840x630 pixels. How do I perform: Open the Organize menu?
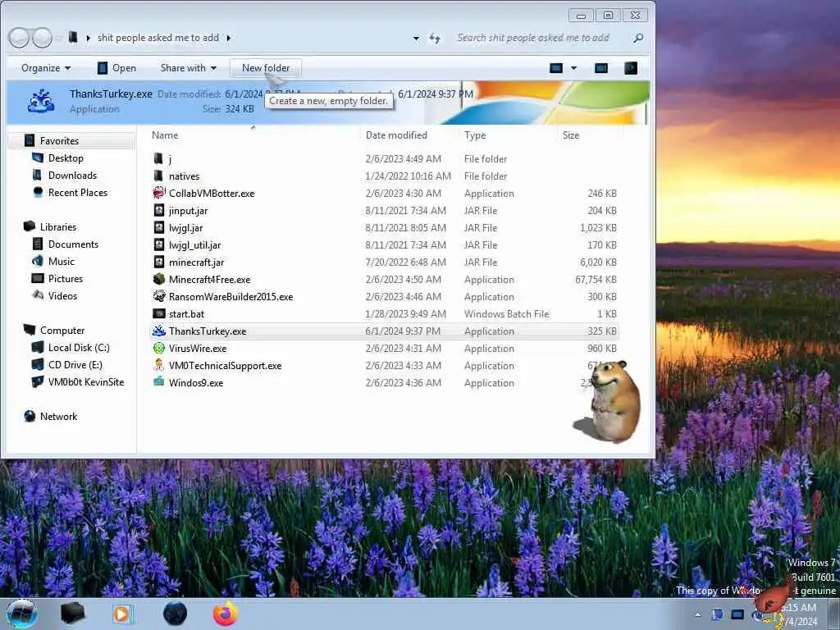click(x=46, y=68)
